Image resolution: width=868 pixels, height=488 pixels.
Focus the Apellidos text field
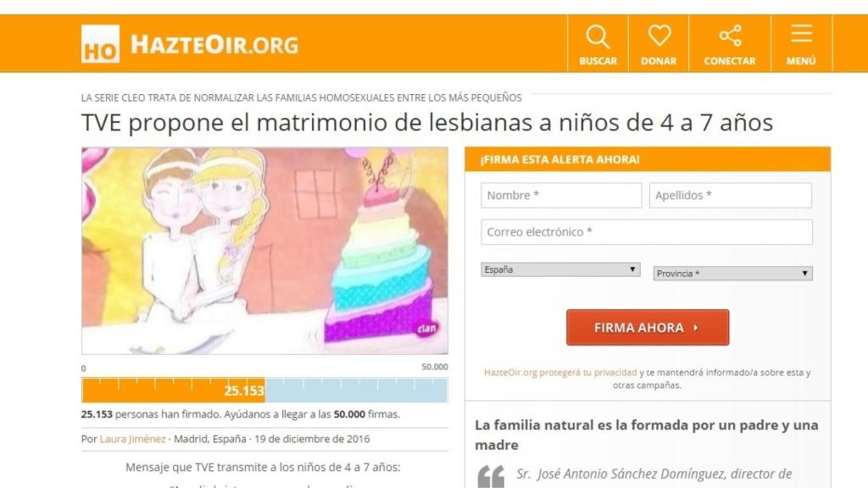(730, 196)
